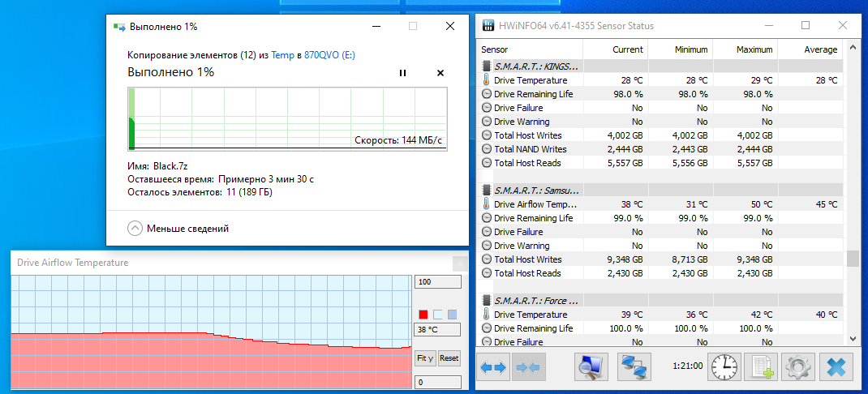The image size is (868, 394).
Task: Click the 38 °C current value box
Action: click(438, 331)
